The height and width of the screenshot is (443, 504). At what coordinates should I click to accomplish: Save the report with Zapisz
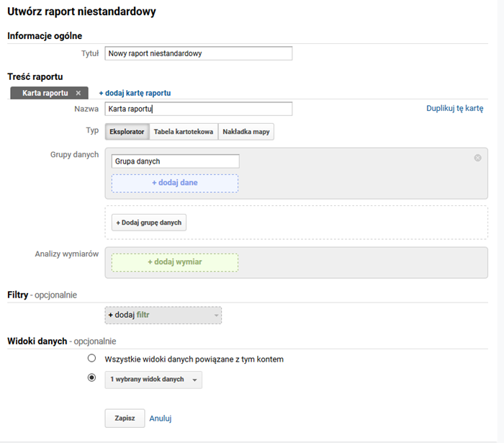tap(124, 418)
